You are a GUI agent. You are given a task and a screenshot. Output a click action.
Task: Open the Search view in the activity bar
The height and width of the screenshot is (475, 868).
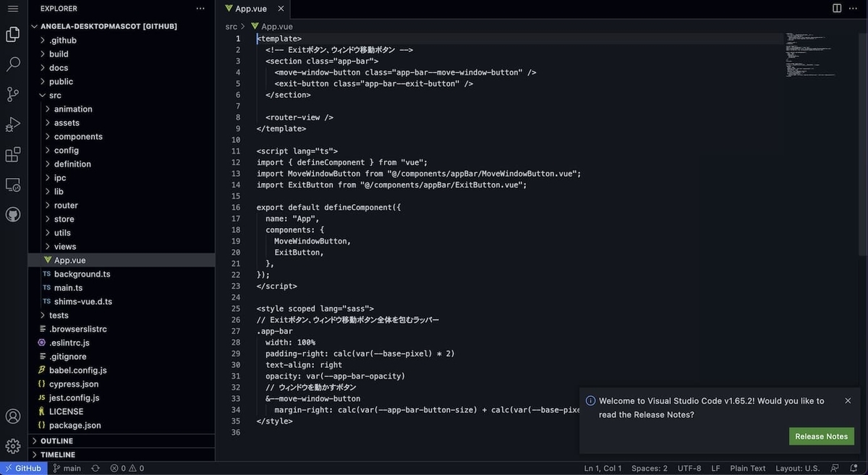(13, 64)
